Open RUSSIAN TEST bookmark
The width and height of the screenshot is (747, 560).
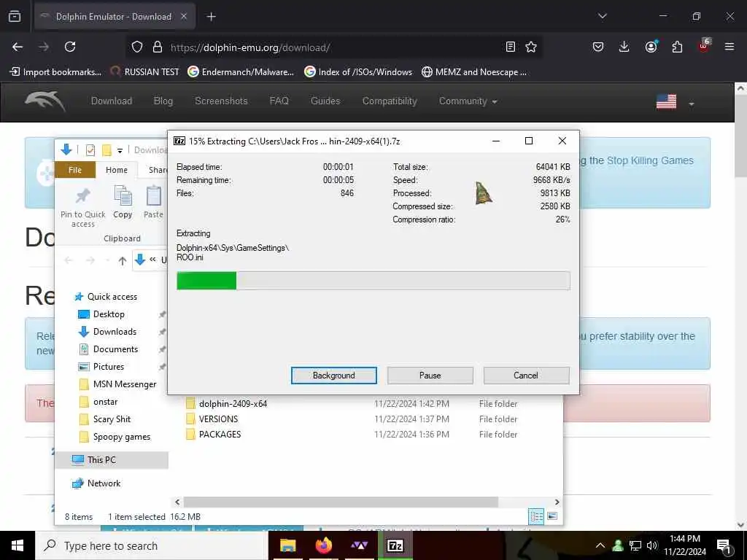[145, 72]
